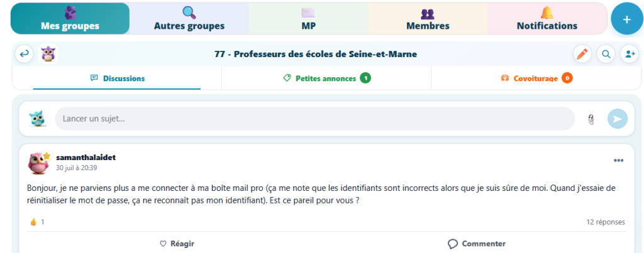
Task: Open the three-dots post options menu
Action: [619, 160]
